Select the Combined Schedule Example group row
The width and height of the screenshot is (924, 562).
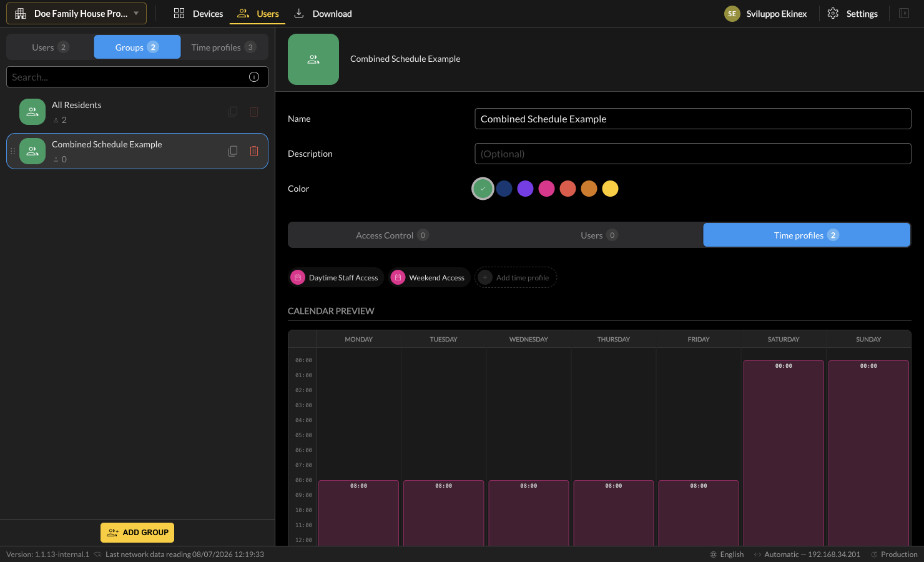point(137,151)
